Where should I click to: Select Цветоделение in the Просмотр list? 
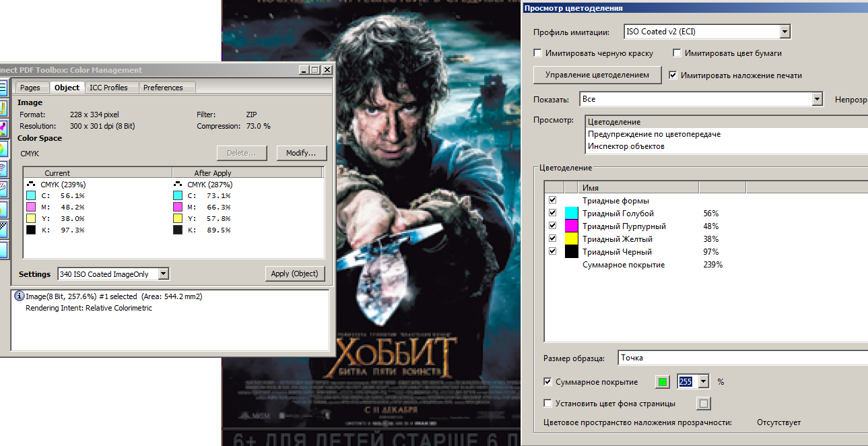click(x=727, y=122)
